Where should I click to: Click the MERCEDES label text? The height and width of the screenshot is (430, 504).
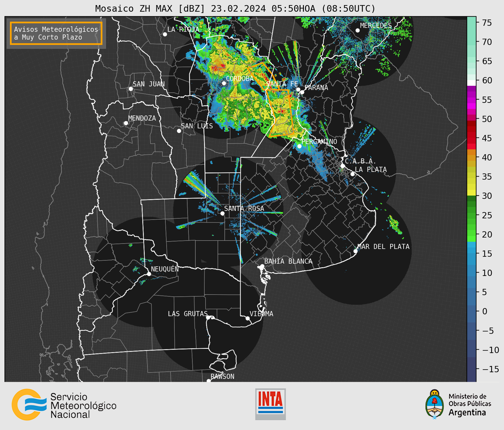[x=376, y=26]
